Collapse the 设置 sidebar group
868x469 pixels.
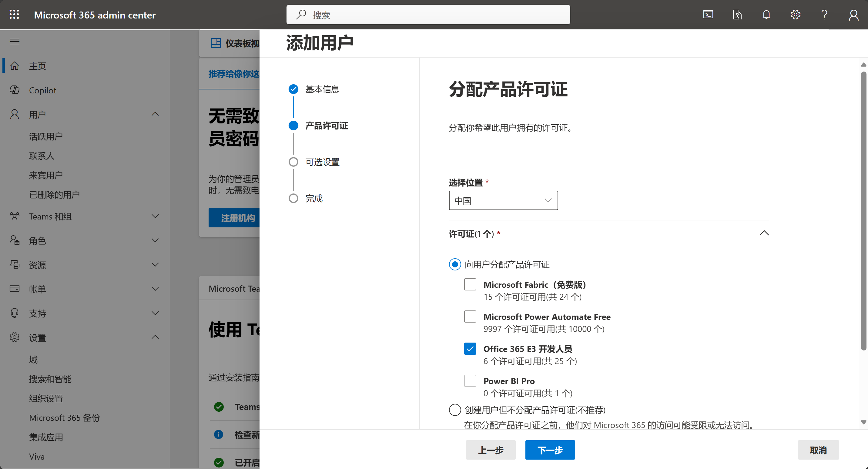(155, 337)
